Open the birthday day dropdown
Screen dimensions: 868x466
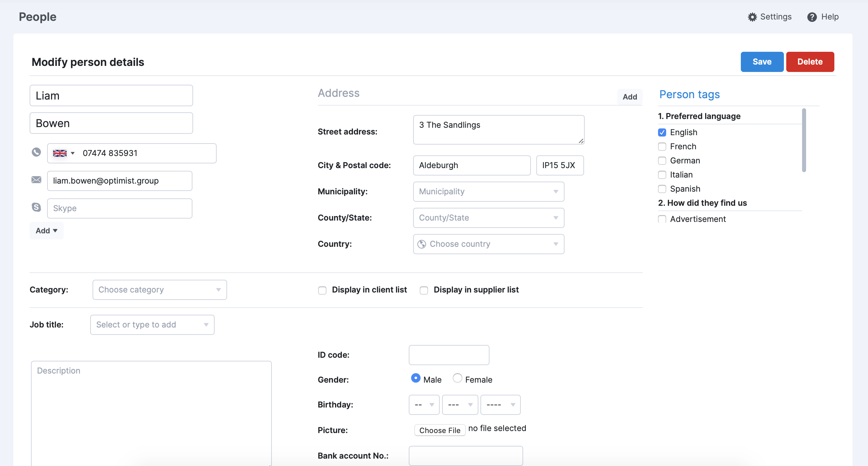424,405
